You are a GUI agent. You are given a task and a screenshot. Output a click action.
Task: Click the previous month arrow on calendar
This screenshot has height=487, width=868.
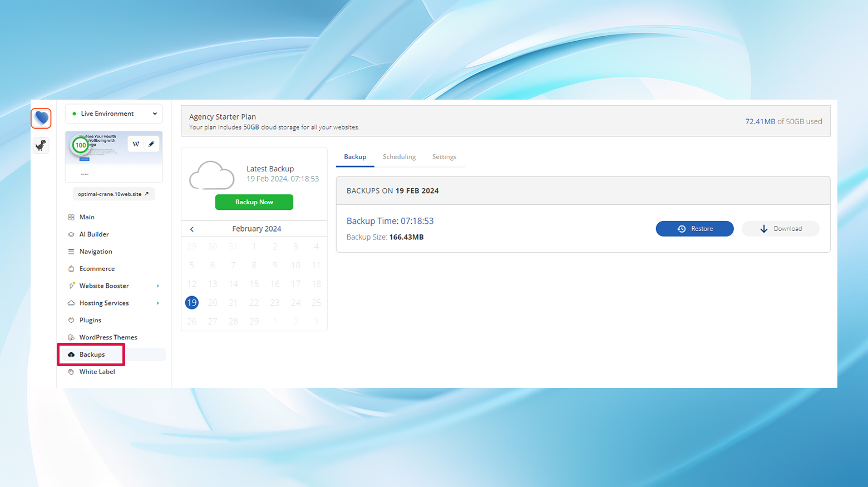point(191,229)
